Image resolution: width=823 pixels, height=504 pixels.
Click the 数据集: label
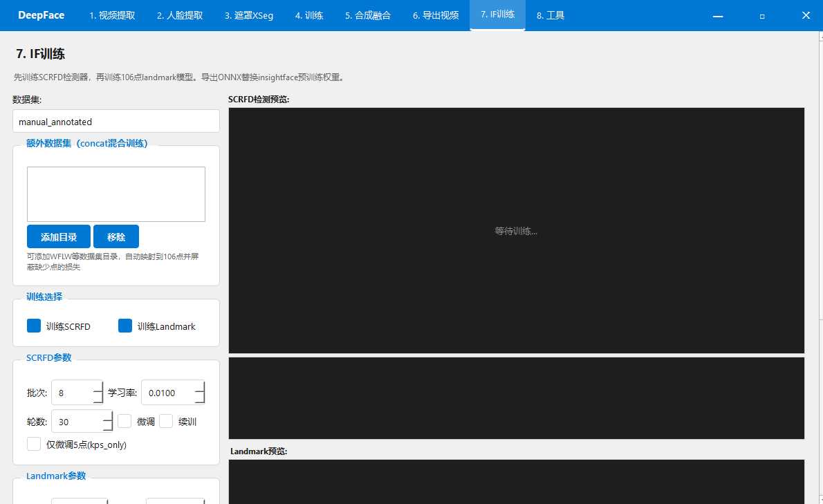coord(27,100)
